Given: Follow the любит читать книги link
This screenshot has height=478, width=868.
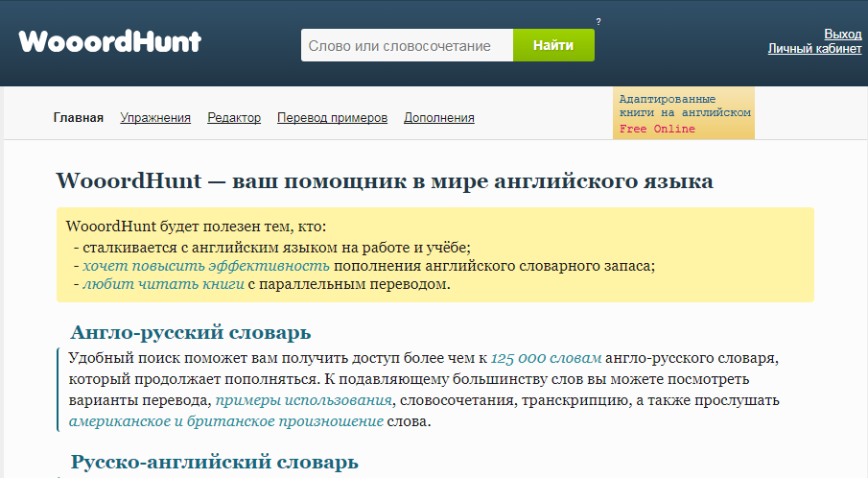Looking at the screenshot, I should (x=163, y=284).
